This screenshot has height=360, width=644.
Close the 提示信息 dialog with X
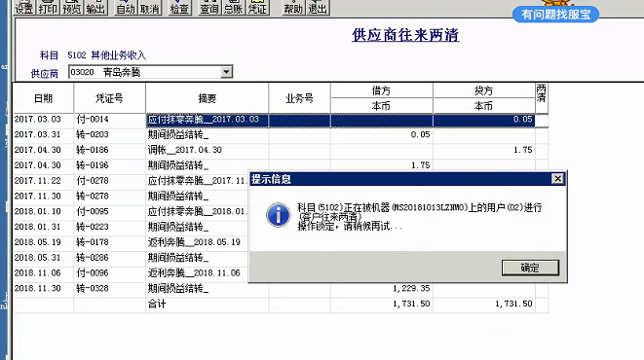coord(557,179)
